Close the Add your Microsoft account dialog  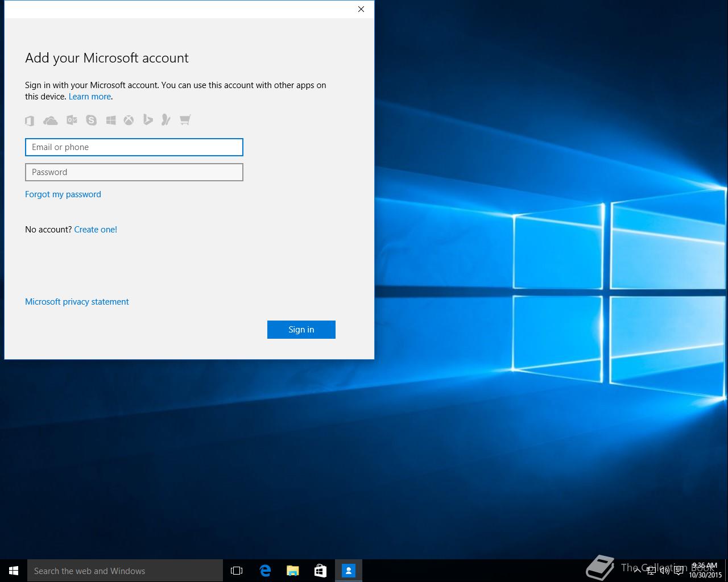361,9
